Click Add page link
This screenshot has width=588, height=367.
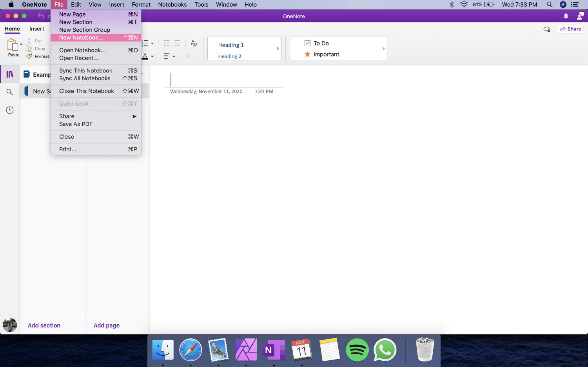107,325
